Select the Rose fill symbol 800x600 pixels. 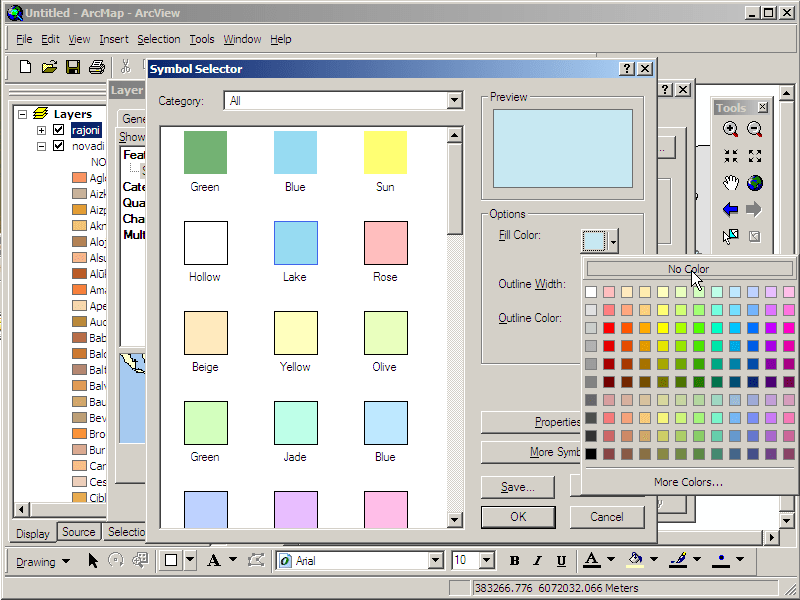[385, 252]
